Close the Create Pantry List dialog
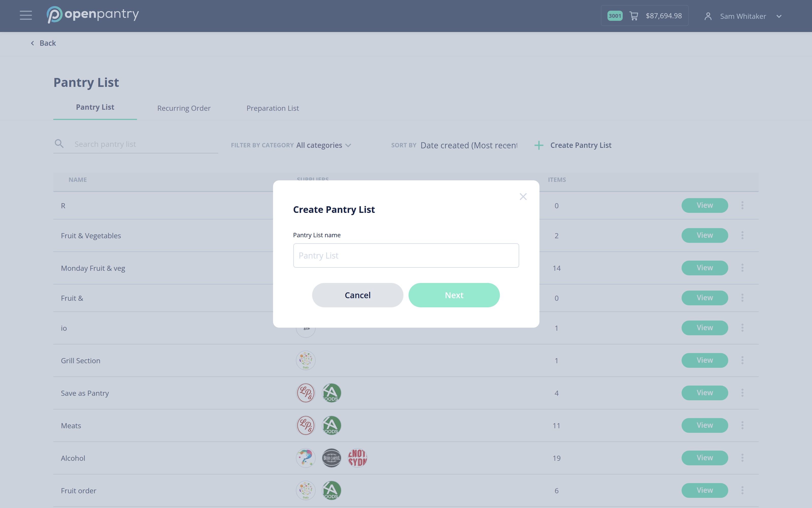 (523, 197)
